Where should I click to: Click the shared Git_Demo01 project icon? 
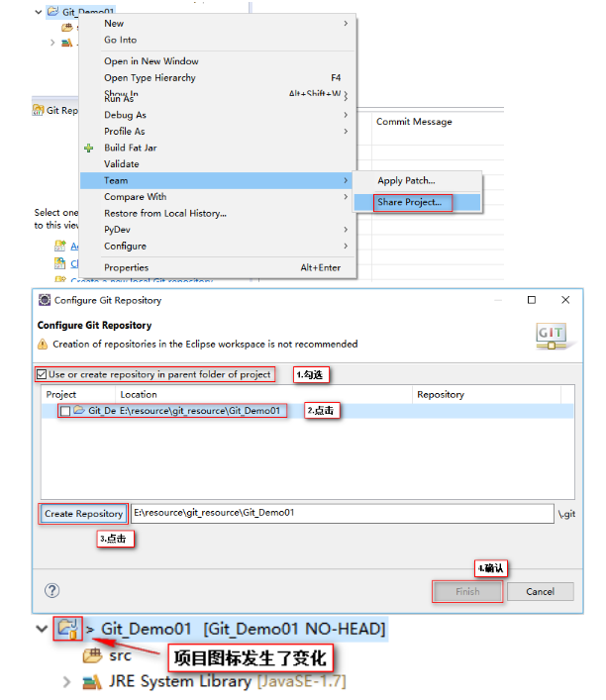(x=67, y=629)
